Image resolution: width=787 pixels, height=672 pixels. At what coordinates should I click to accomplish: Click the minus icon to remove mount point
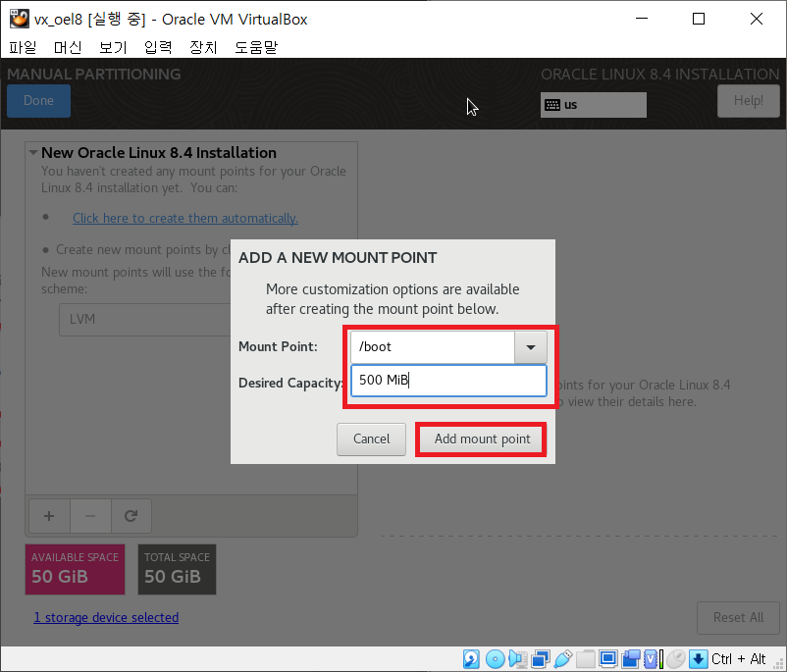(90, 516)
